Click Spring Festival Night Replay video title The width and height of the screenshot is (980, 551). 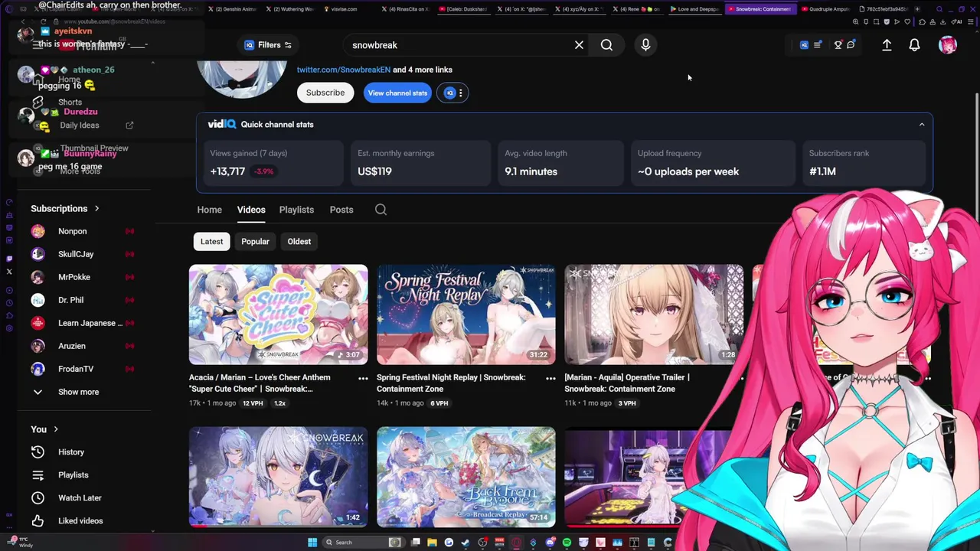[x=451, y=383]
